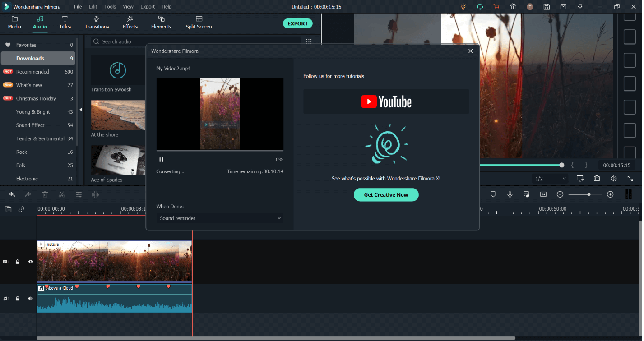
Task: Add a new track with plus icon
Action: [8, 209]
